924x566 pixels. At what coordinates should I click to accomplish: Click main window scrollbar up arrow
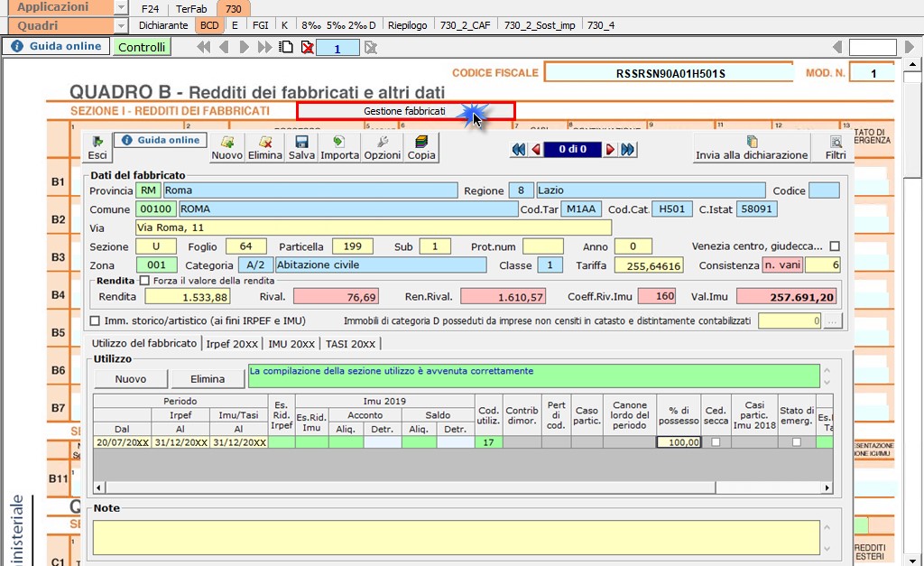912,64
